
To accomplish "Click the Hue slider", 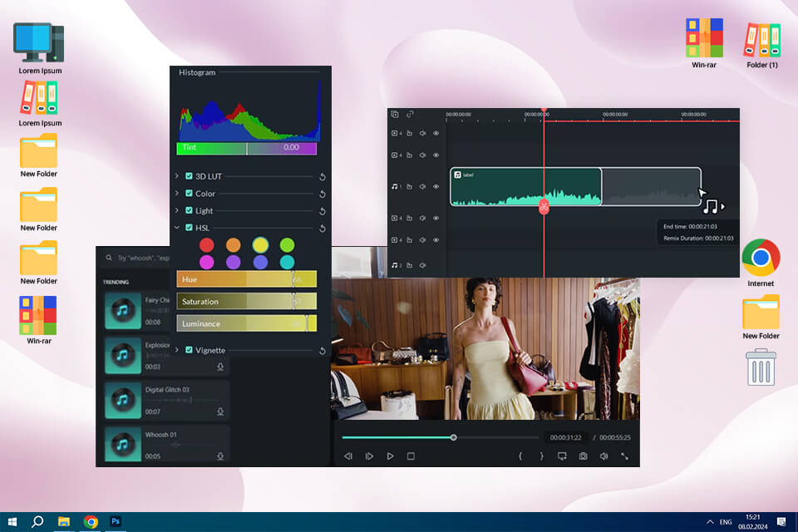I will coord(247,279).
